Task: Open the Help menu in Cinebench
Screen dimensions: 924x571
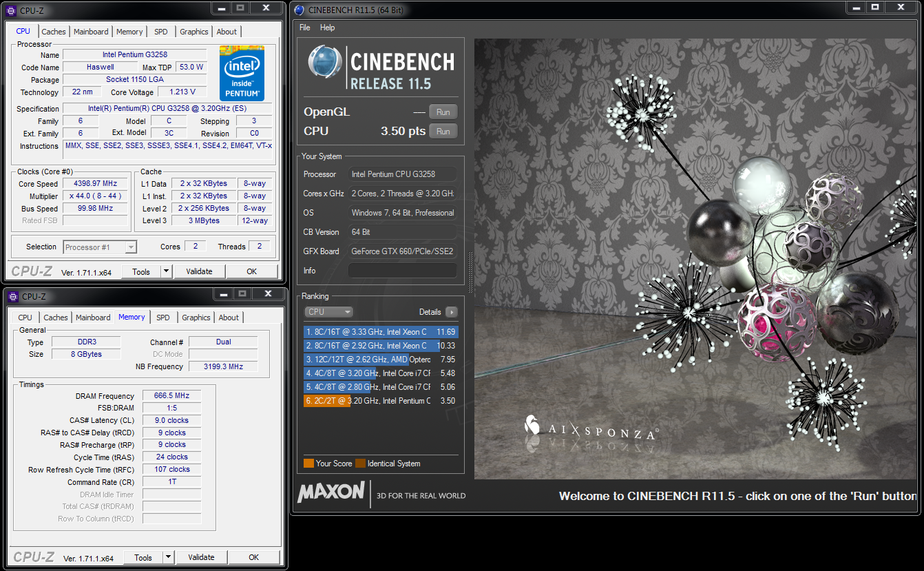Action: (x=328, y=28)
